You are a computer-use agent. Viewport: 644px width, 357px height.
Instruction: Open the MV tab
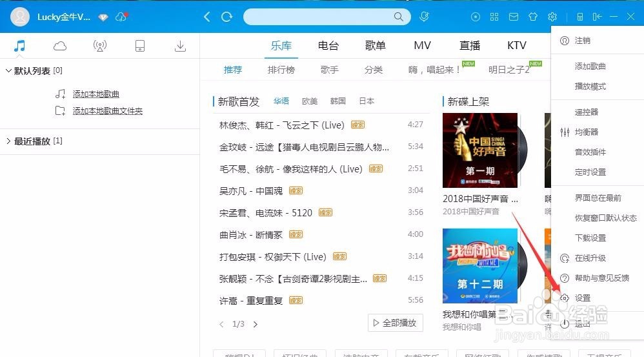tap(422, 46)
